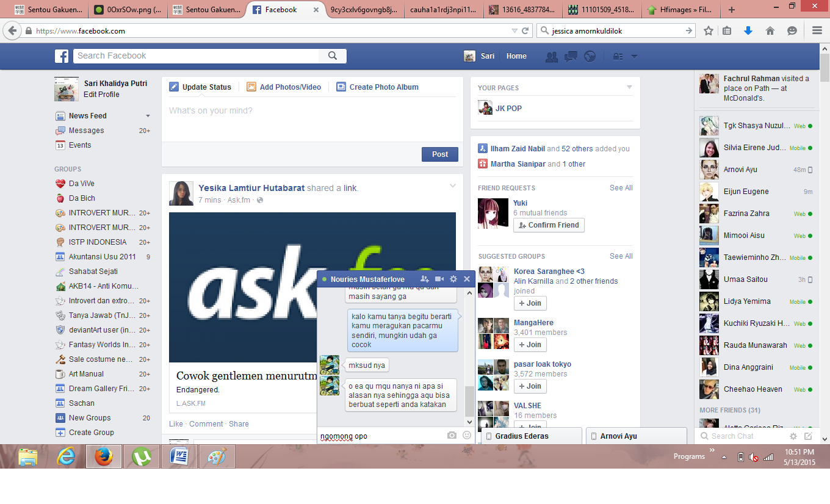Attach a photo using chat camera icon
The height and width of the screenshot is (504, 830).
click(452, 436)
